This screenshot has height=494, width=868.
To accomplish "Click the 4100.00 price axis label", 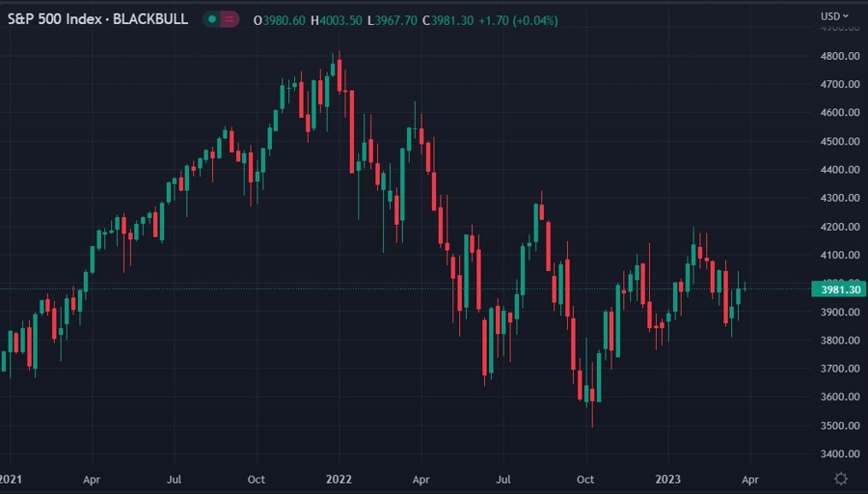I will pyautogui.click(x=840, y=255).
